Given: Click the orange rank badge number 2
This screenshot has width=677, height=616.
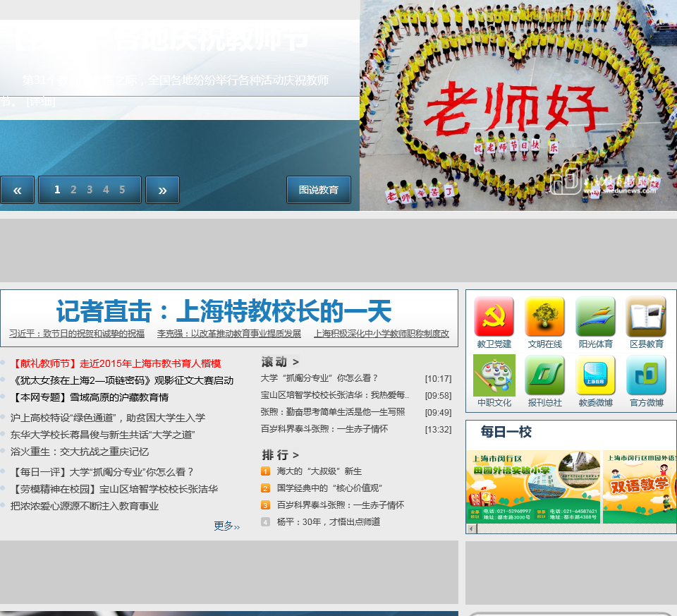Looking at the screenshot, I should pos(266,488).
